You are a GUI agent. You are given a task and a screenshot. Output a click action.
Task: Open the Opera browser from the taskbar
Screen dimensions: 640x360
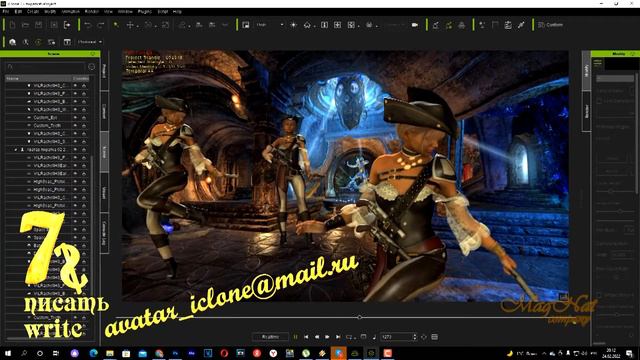pos(224,353)
